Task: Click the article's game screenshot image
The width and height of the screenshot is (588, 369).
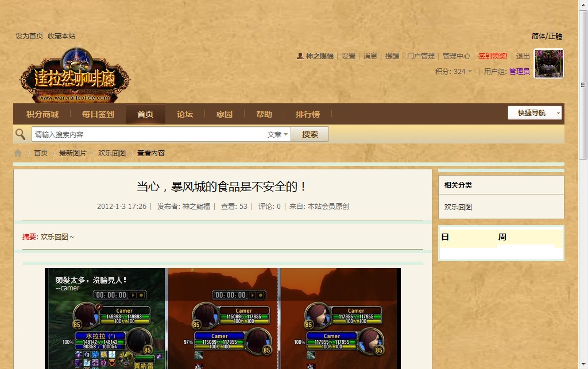Action: pos(223,318)
